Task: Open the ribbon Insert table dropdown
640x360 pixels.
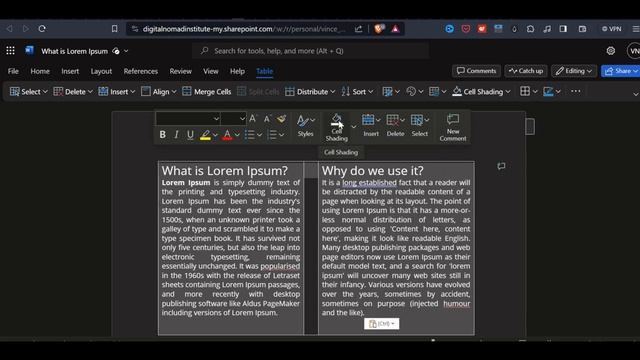Action: 117,91
